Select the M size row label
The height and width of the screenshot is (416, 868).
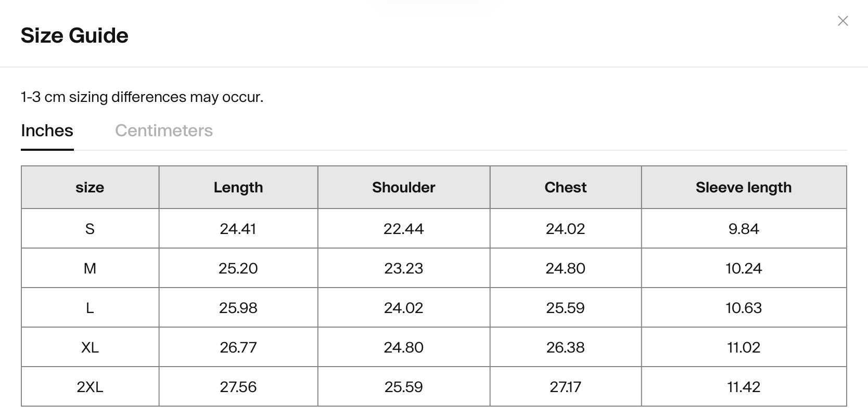point(90,268)
